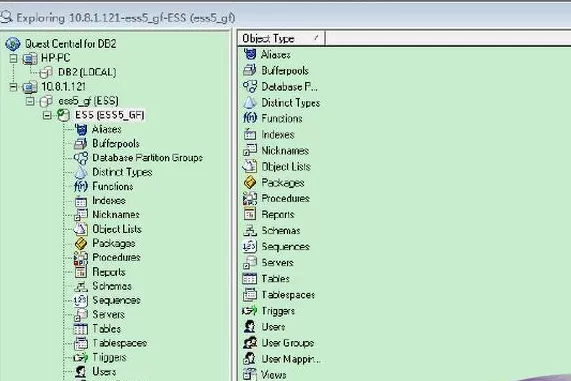Select ess5_gf (ESS) instance label
Viewport: 571px width, 381px height.
[x=88, y=101]
